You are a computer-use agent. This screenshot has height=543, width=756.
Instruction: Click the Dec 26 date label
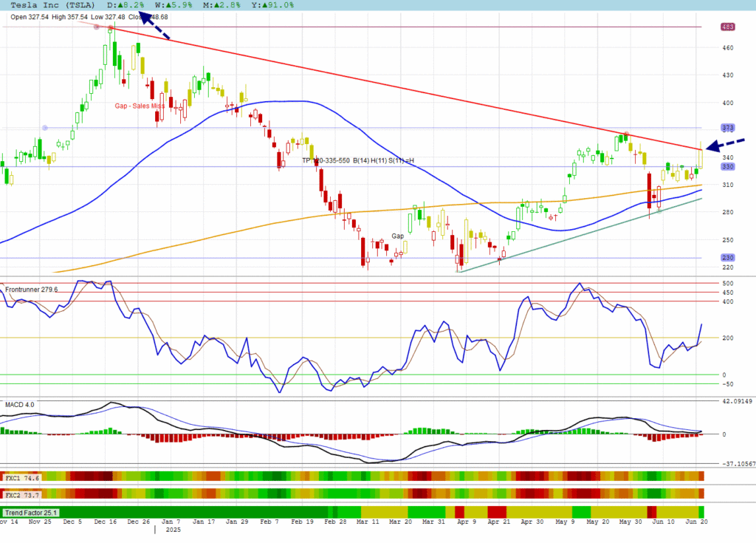click(138, 522)
